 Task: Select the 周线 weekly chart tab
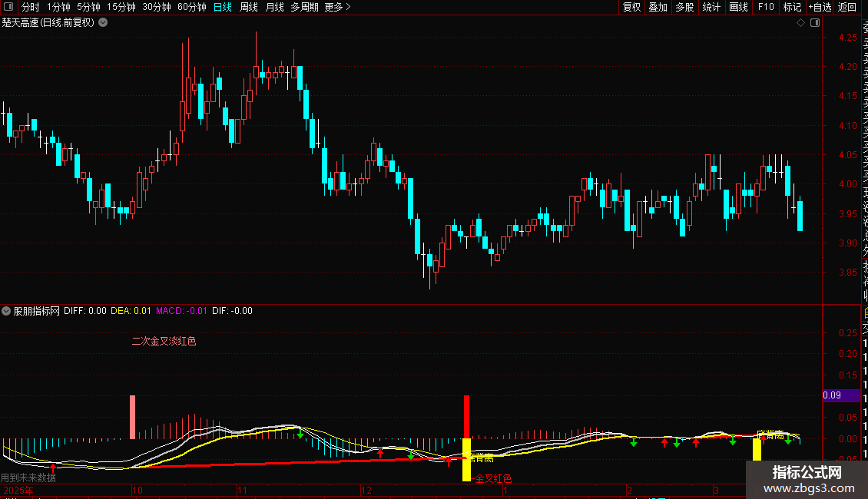(x=249, y=7)
